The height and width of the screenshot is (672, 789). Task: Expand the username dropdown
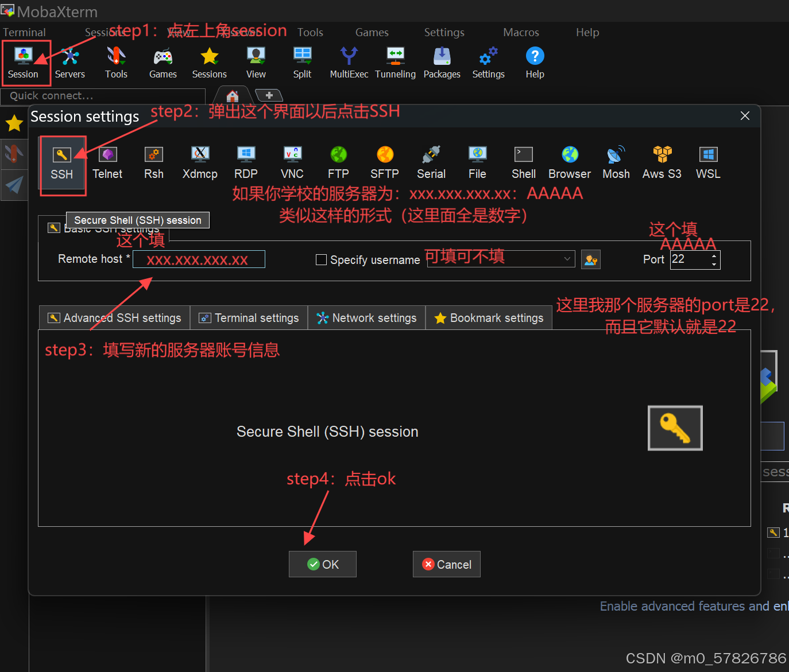(x=567, y=259)
